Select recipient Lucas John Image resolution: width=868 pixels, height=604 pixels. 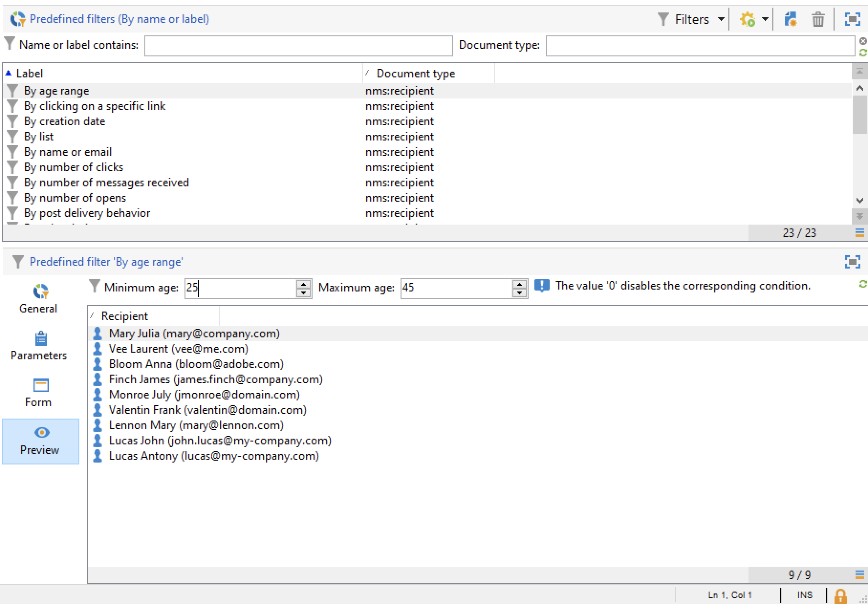pos(478,441)
